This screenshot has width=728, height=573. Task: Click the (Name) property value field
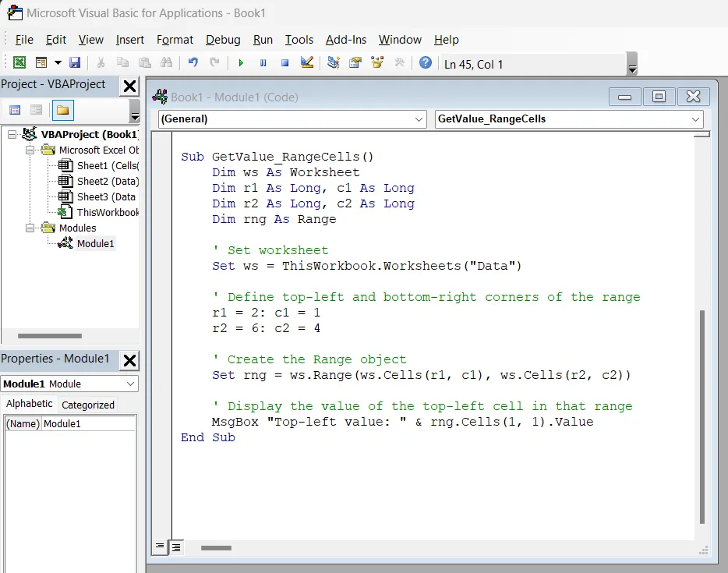[x=89, y=423]
